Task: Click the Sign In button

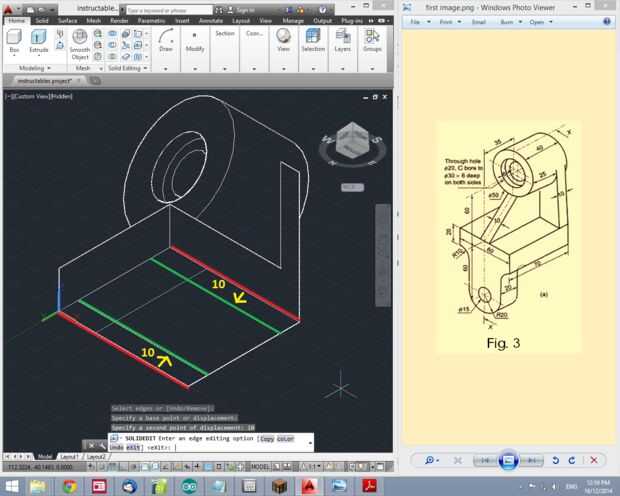Action: tap(241, 10)
